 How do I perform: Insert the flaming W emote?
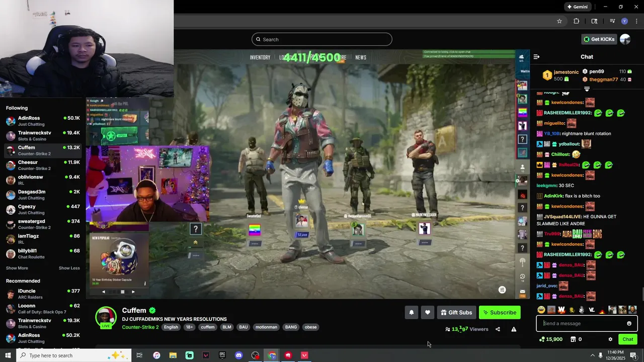coord(561,310)
